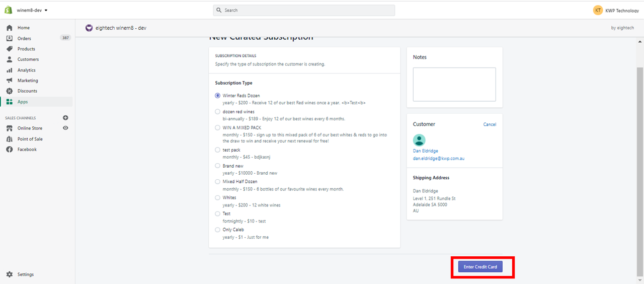The height and width of the screenshot is (284, 644).
Task: Click the Shopify bag logo
Action: 9,10
